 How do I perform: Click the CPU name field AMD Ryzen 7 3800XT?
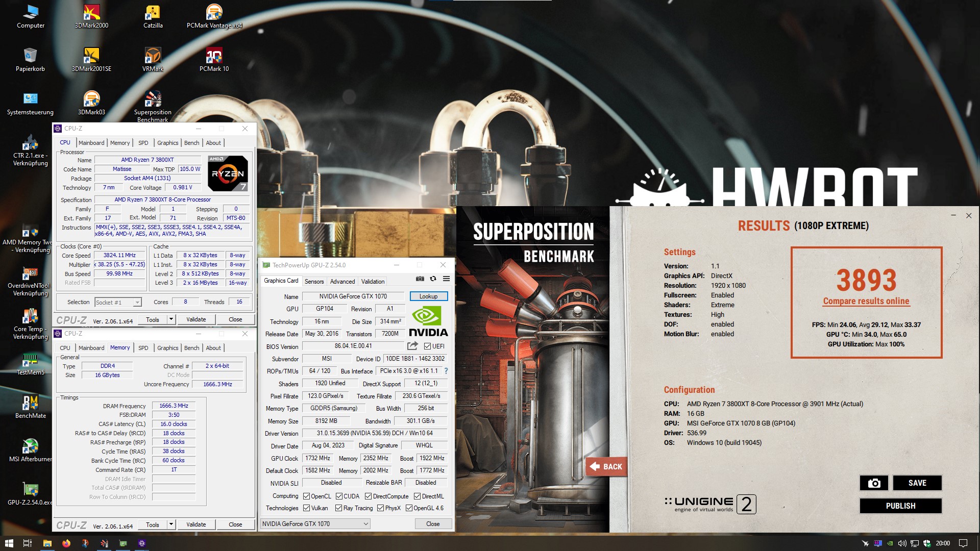pos(148,160)
